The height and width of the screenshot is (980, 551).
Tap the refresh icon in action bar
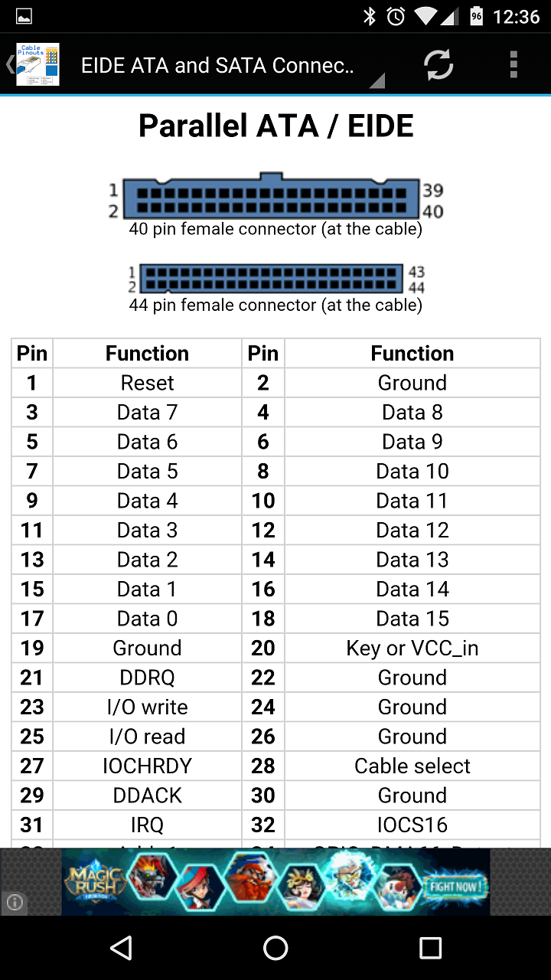pos(439,65)
